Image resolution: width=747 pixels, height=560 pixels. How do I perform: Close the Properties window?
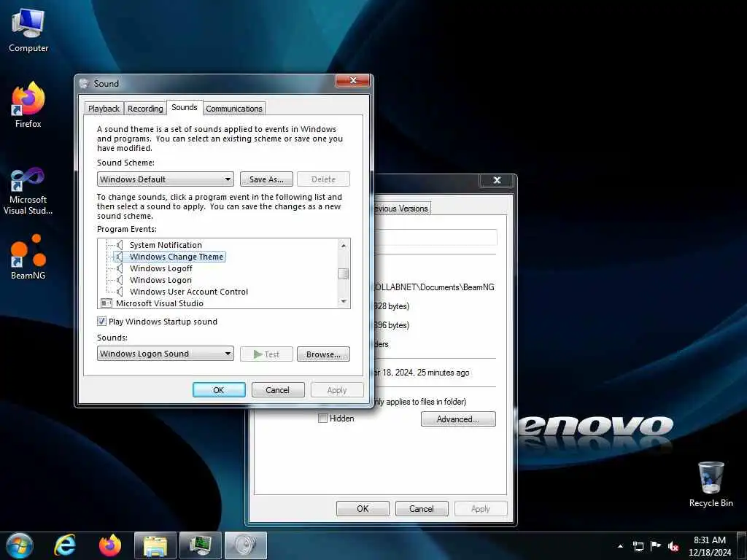pos(497,179)
